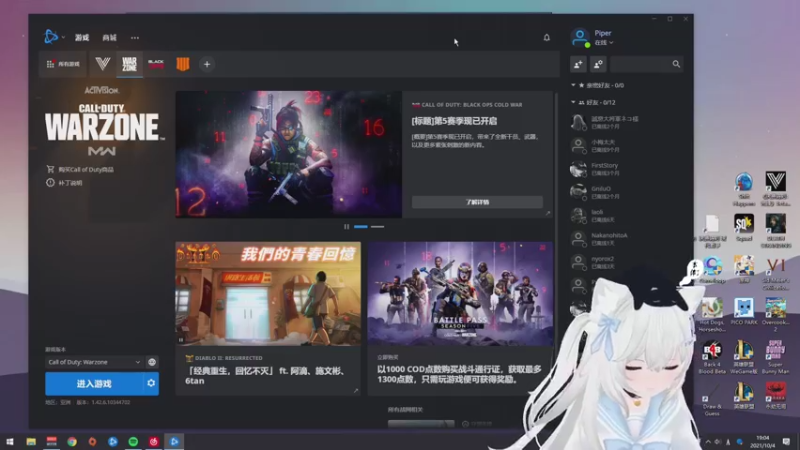Add a game with the plus button
This screenshot has height=450, width=800.
tap(207, 64)
